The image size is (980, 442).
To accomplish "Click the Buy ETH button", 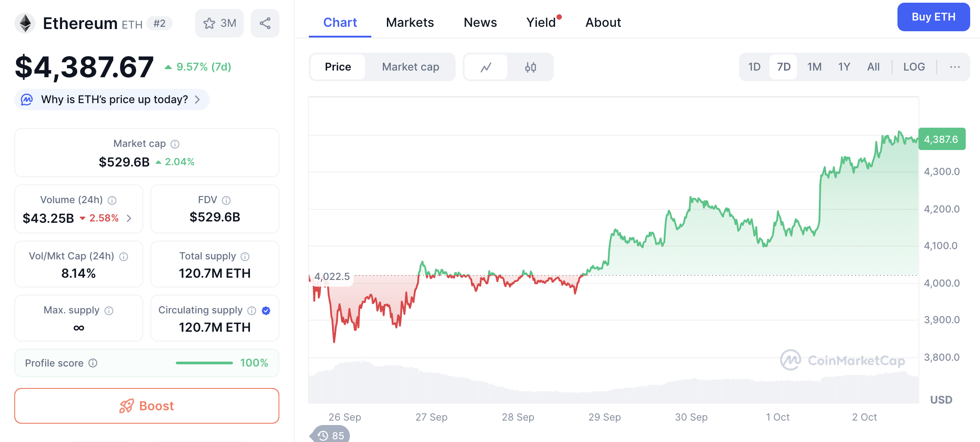I will click(933, 17).
